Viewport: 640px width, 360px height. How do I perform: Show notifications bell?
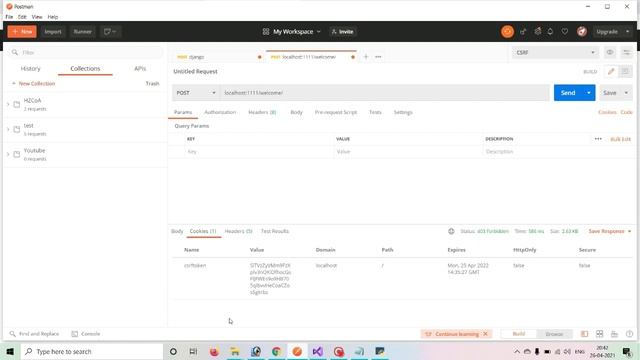coord(550,31)
